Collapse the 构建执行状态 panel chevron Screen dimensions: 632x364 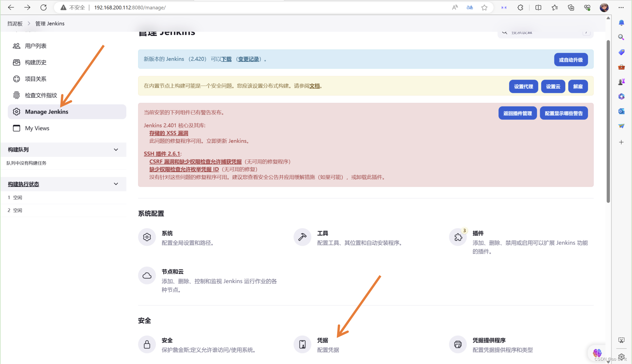click(116, 184)
